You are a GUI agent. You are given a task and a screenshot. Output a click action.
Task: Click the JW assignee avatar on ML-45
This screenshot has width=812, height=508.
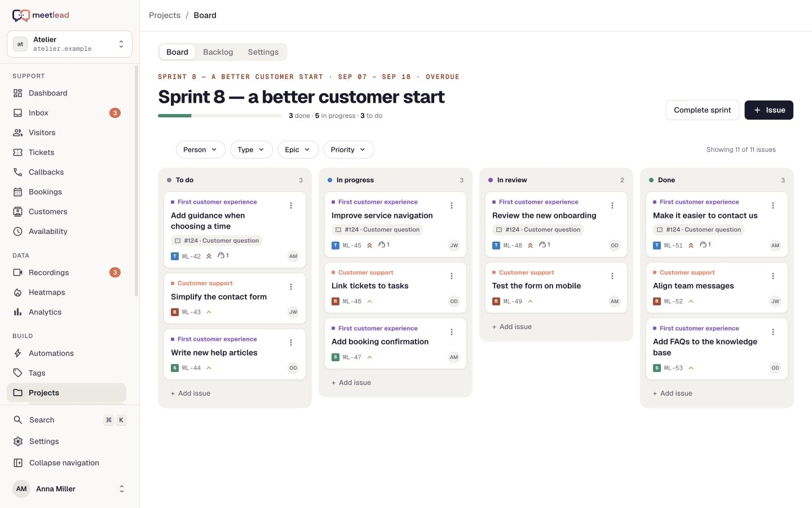(454, 246)
